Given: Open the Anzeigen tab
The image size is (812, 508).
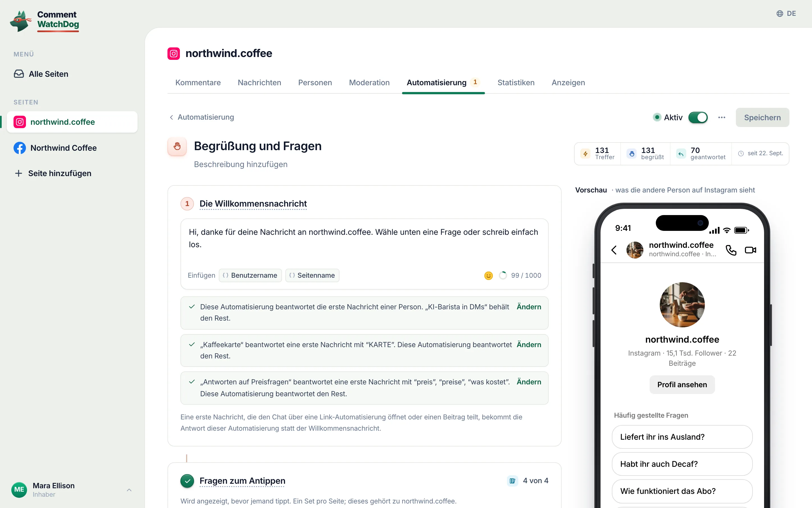Looking at the screenshot, I should click(568, 83).
